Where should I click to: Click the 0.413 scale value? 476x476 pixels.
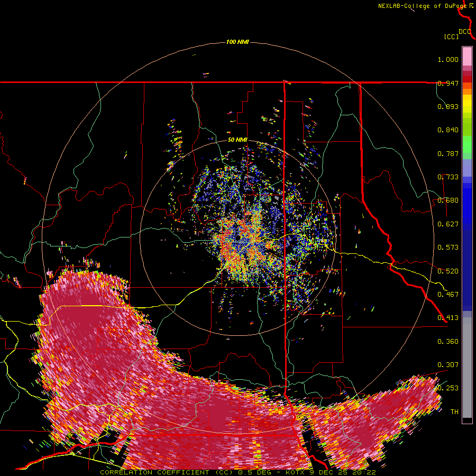pyautogui.click(x=448, y=318)
